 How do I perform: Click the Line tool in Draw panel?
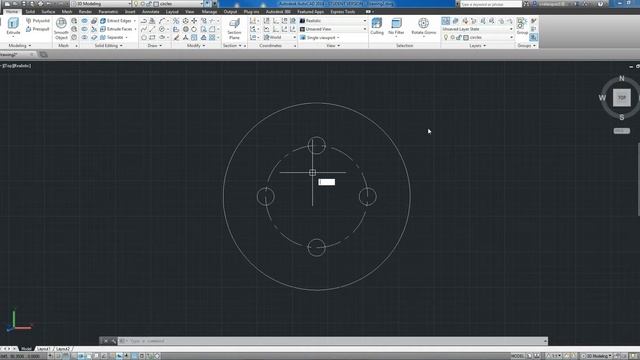(152, 29)
